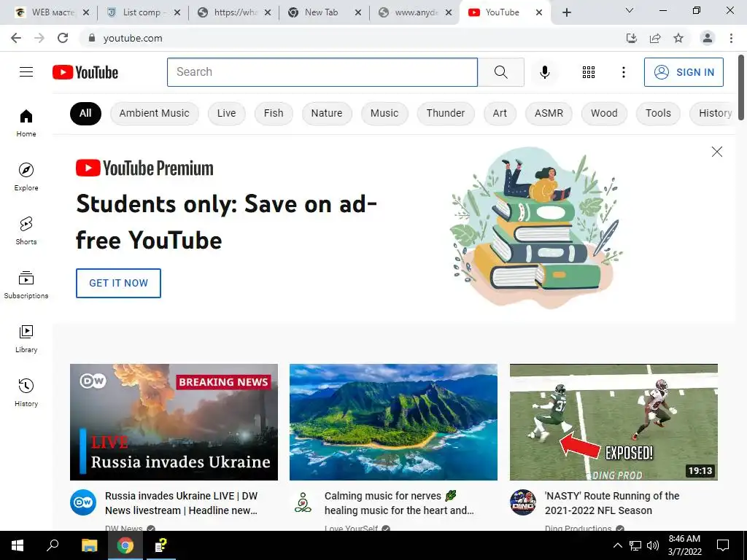
Task: Click the YouTube logo
Action: 85,72
